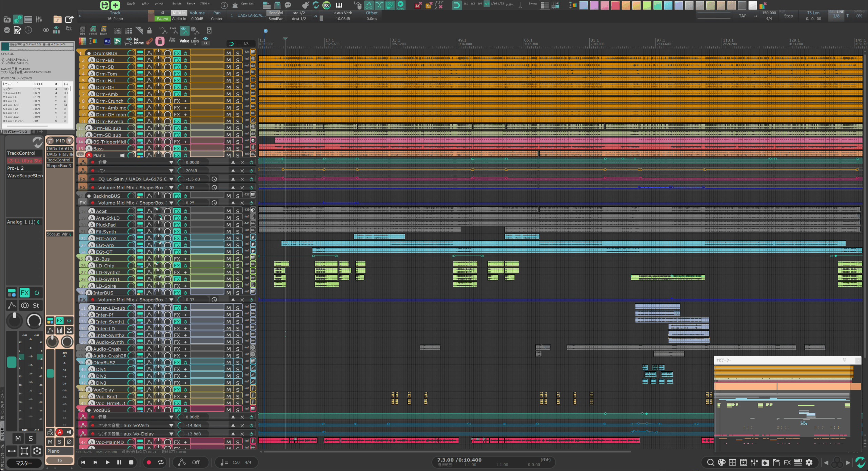Screen dimensions: 868x471
Task: Click the TAP tempo button
Action: click(743, 16)
